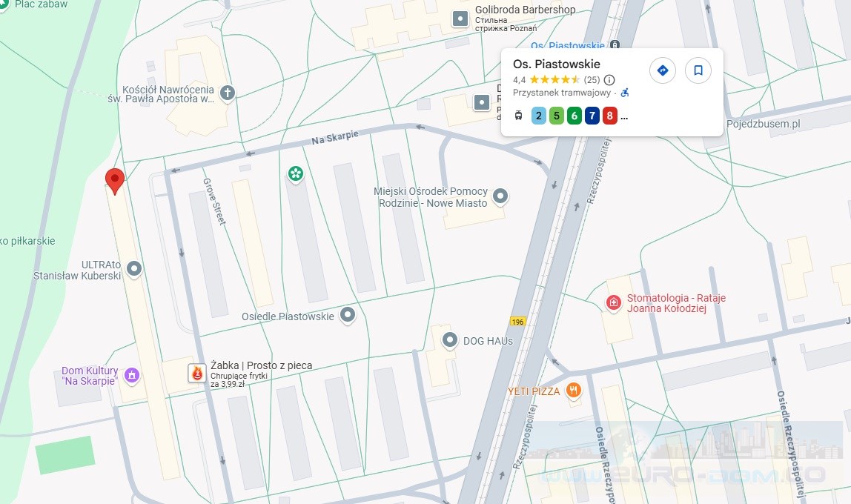
Task: Select the Dom Kultury purple marker
Action: click(x=132, y=376)
